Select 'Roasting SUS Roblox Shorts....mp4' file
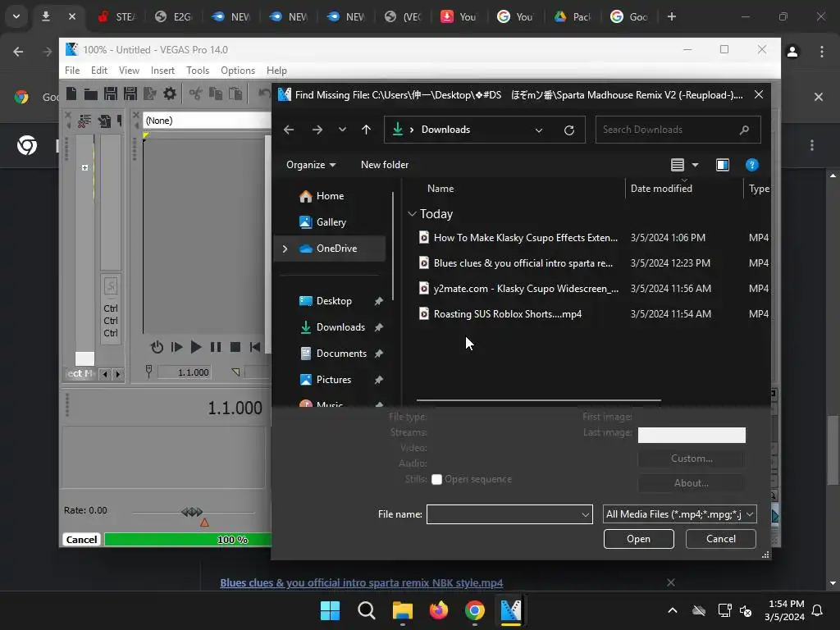Viewport: 840px width, 630px height. point(507,314)
